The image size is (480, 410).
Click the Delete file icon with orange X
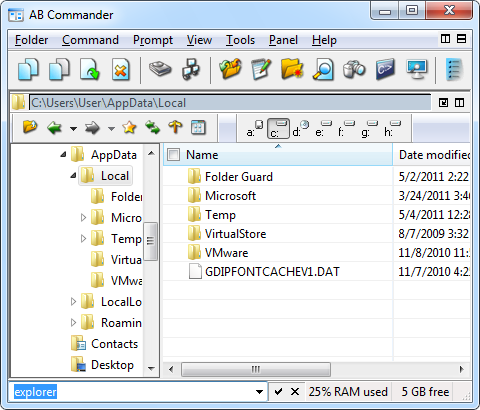click(120, 69)
